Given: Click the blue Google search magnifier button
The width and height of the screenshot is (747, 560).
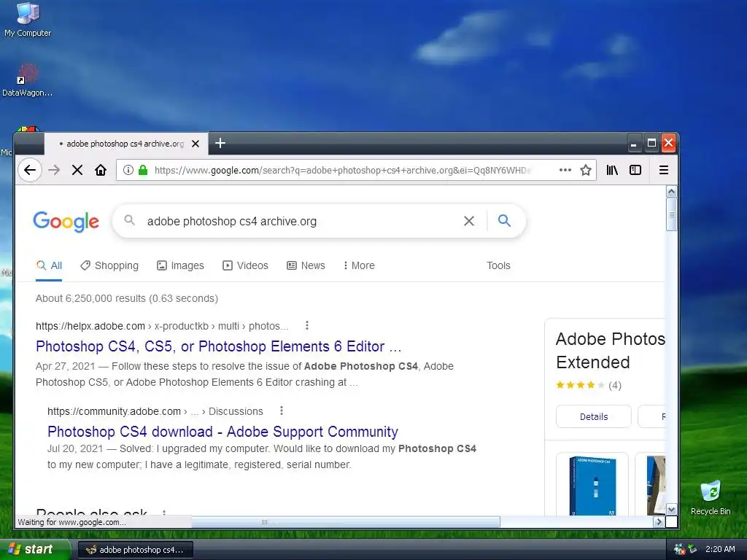Looking at the screenshot, I should click(504, 220).
